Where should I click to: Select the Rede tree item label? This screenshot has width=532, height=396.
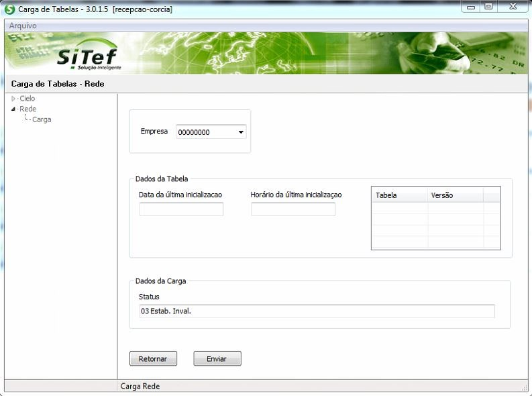[x=28, y=109]
